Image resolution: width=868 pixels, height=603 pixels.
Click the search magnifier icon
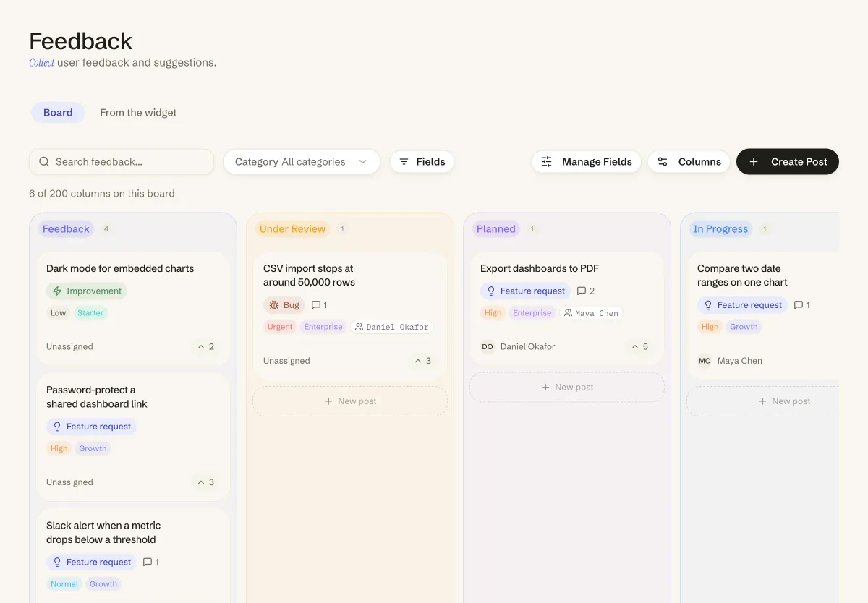click(x=44, y=162)
